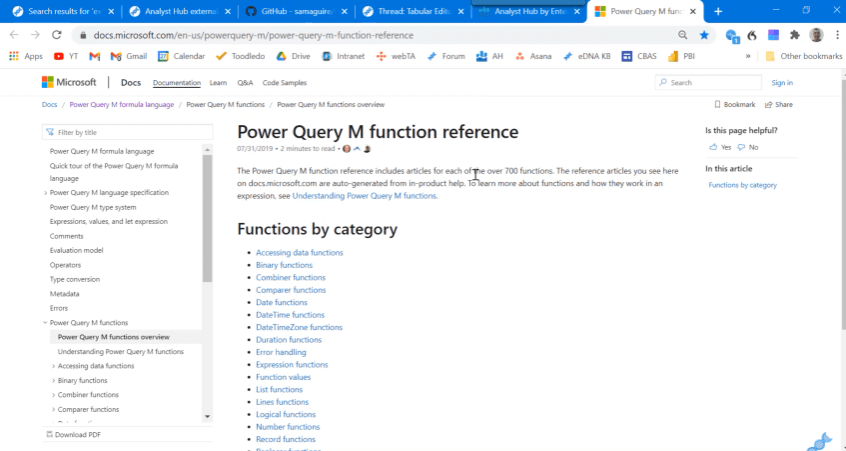Click the sidebar scroll down arrow
The width and height of the screenshot is (846, 451).
click(207, 416)
